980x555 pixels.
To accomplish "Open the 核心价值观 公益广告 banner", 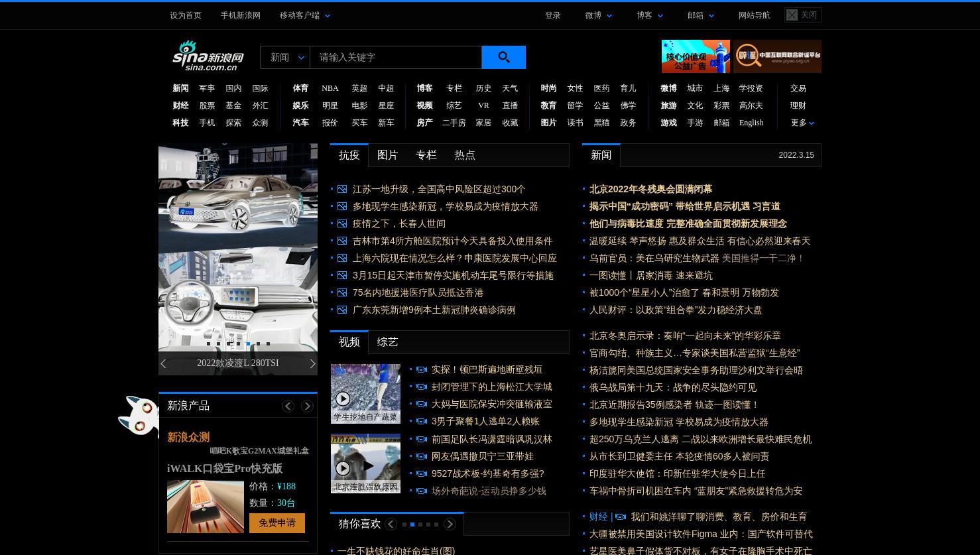I will (696, 56).
